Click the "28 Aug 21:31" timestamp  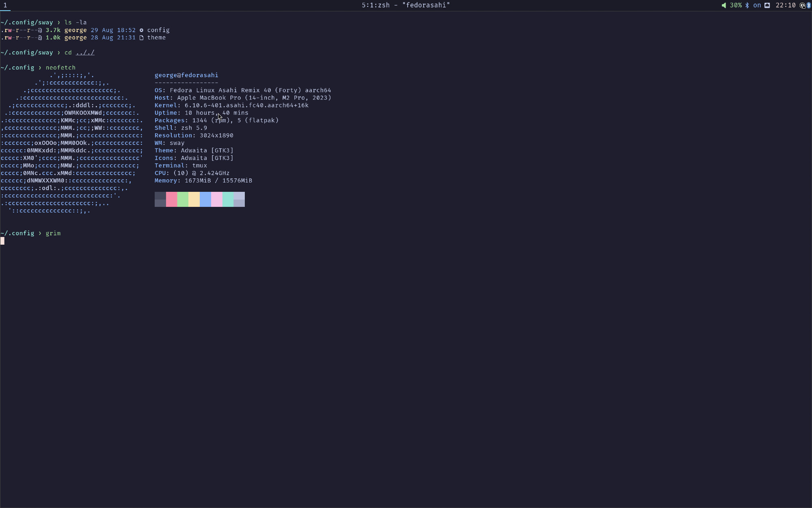click(x=113, y=38)
